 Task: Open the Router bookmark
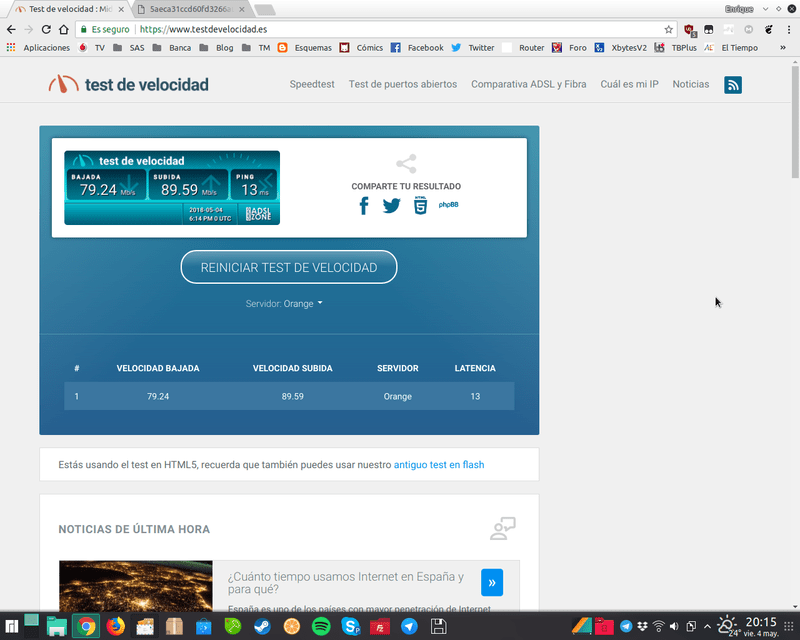click(523, 47)
